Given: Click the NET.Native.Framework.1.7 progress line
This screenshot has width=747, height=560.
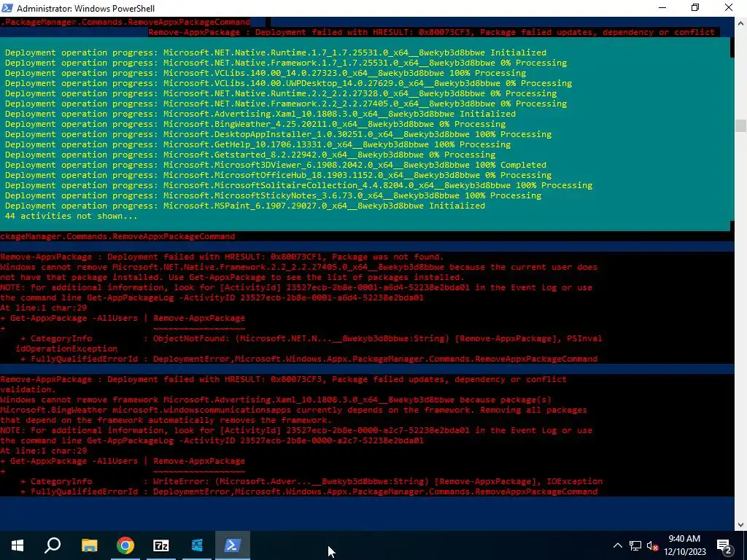Looking at the screenshot, I should coord(286,63).
